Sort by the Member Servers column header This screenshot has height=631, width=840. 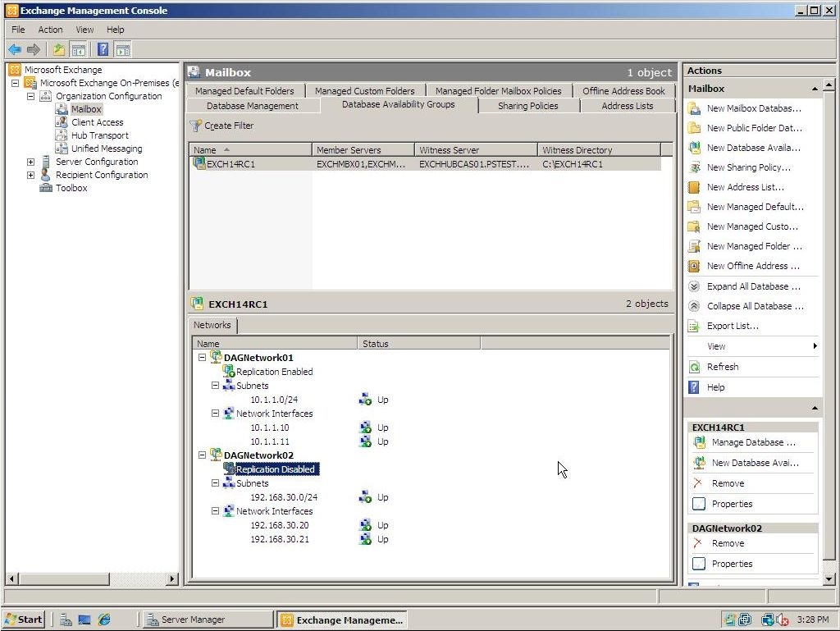pyautogui.click(x=363, y=150)
